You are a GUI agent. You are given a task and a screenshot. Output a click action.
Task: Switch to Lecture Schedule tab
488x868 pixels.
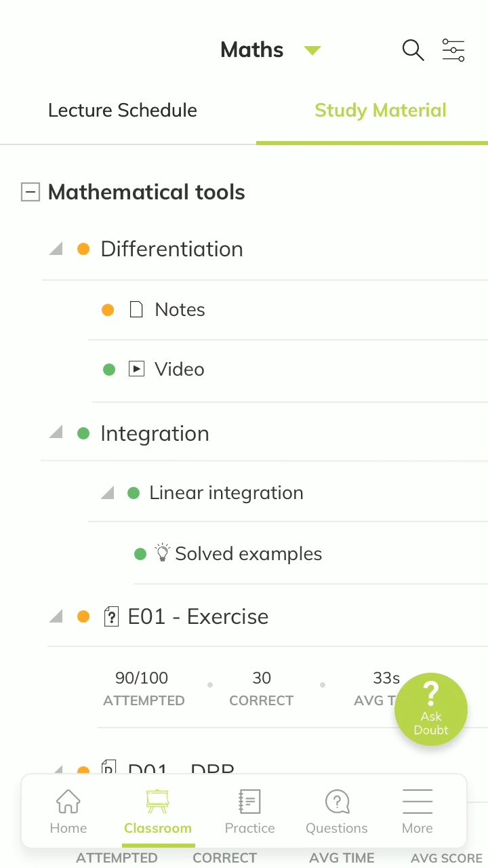pyautogui.click(x=123, y=111)
